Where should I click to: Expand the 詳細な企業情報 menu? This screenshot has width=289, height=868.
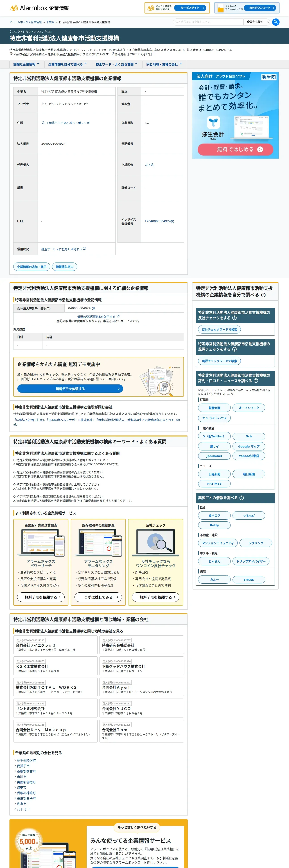coord(26,64)
